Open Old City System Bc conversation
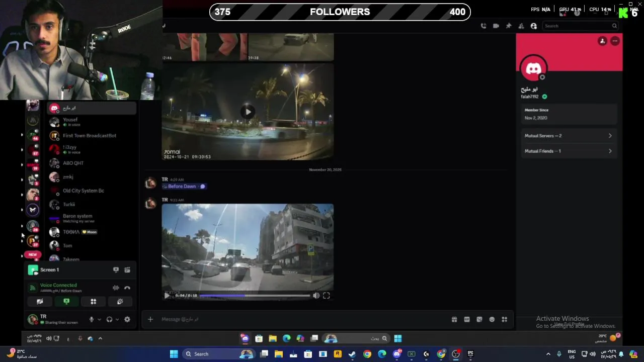Screen dimensions: 644x362 (92, 191)
